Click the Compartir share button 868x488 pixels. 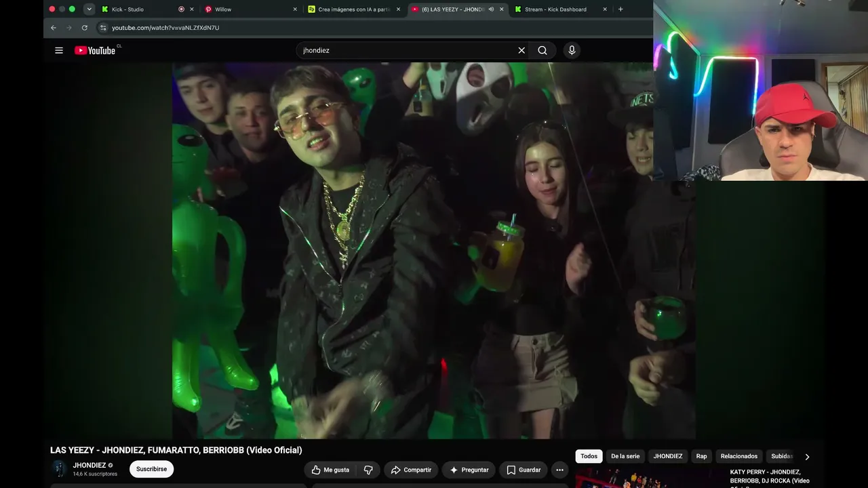[x=411, y=470]
